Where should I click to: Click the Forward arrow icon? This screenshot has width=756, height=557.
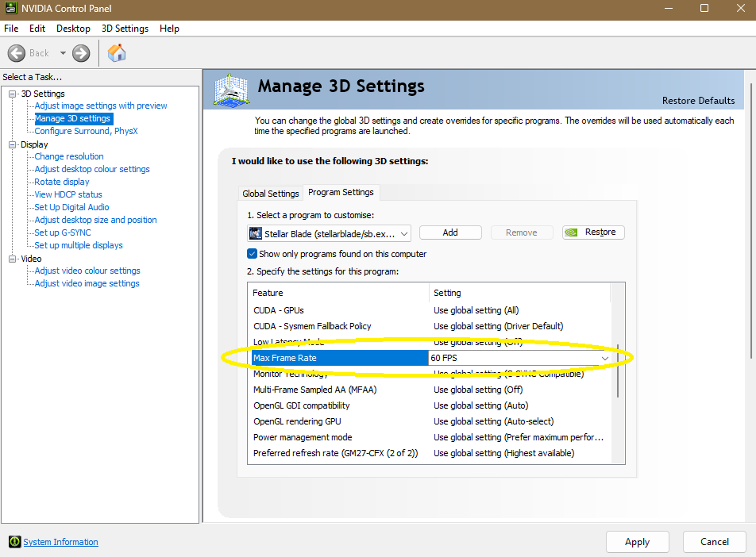tap(81, 53)
